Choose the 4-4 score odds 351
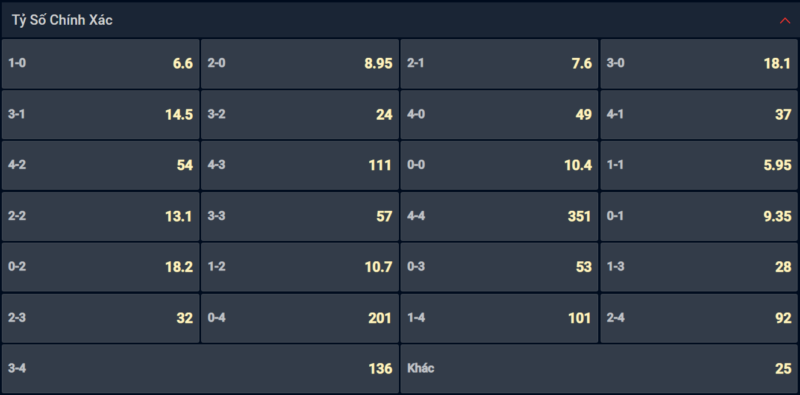Image resolution: width=800 pixels, height=395 pixels. (x=499, y=216)
